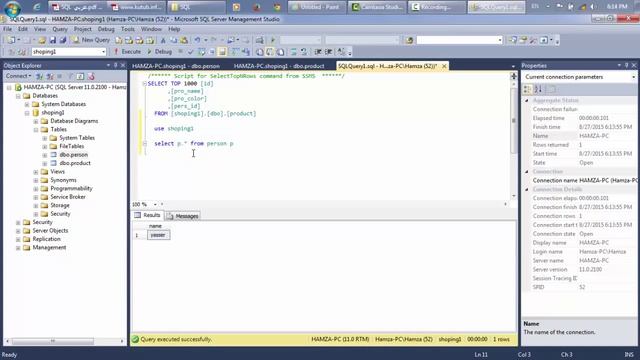Click the Property Pages icon in Properties panel
The image size is (640, 360).
[x=551, y=89]
